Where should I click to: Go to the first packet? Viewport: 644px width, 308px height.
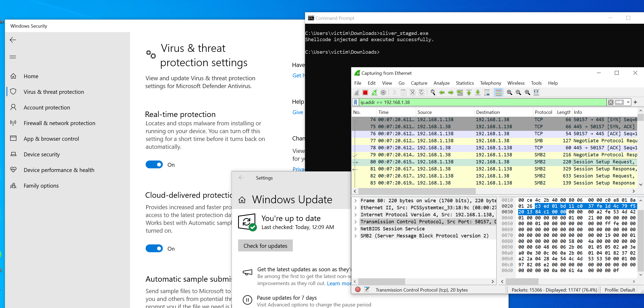point(469,93)
